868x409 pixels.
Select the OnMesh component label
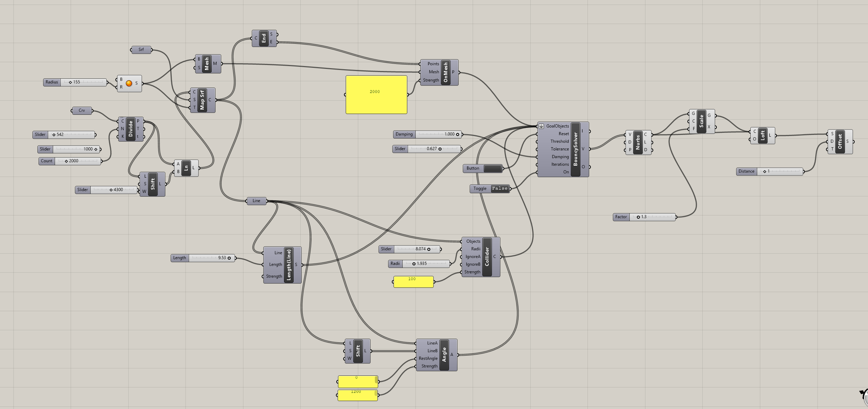pos(445,72)
